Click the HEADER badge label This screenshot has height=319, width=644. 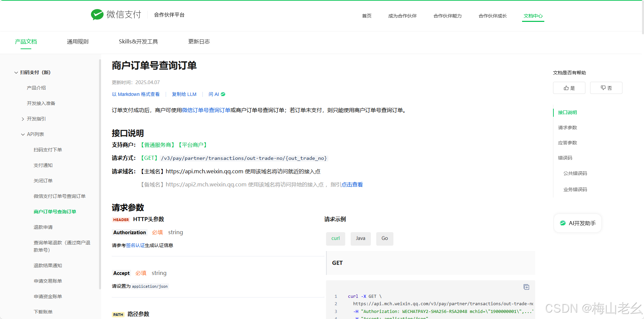tap(121, 220)
